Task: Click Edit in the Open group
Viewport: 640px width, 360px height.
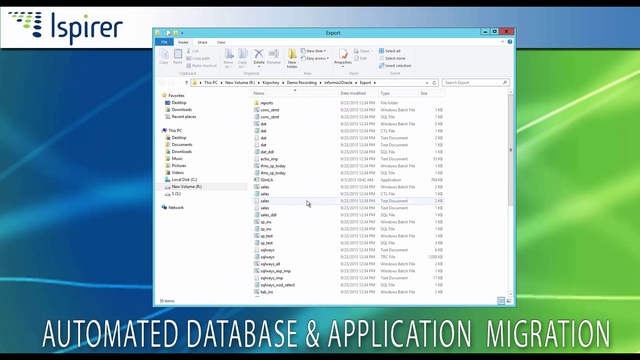Action: click(361, 58)
